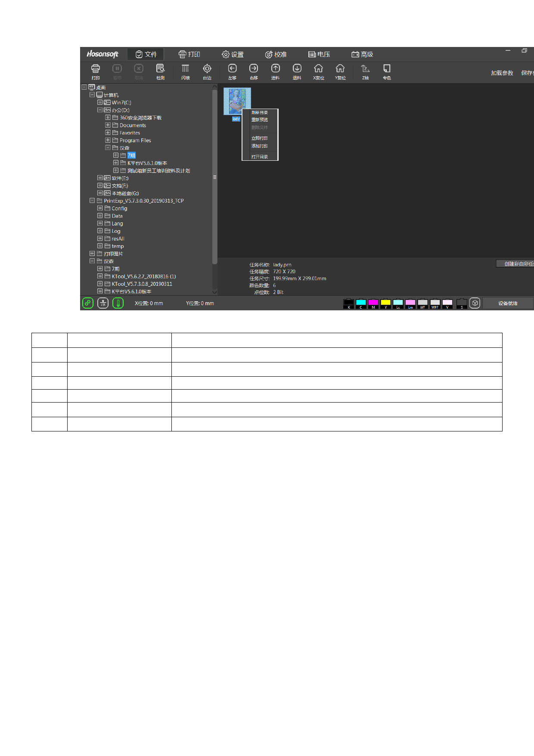
Task: Click the magenta M ink swatch
Action: (373, 303)
